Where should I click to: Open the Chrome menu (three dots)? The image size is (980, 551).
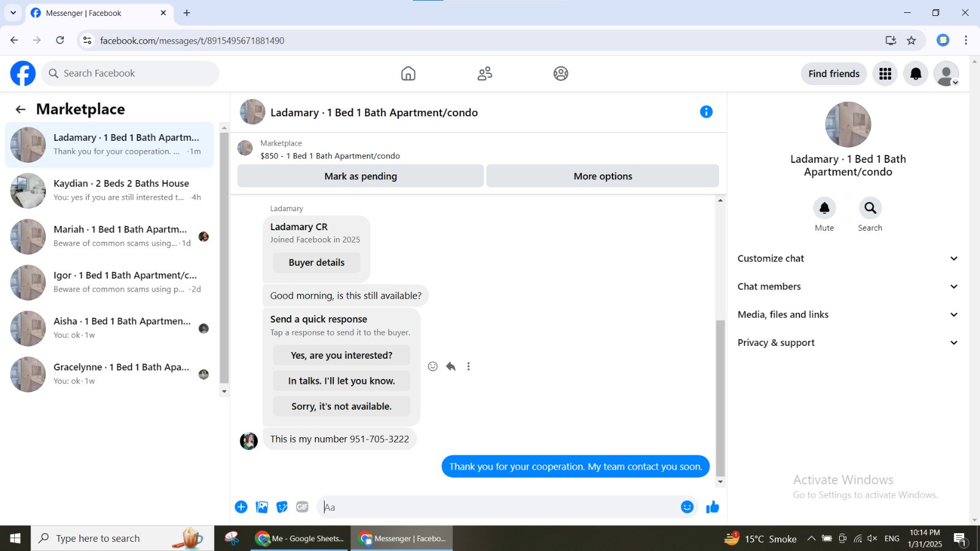966,40
